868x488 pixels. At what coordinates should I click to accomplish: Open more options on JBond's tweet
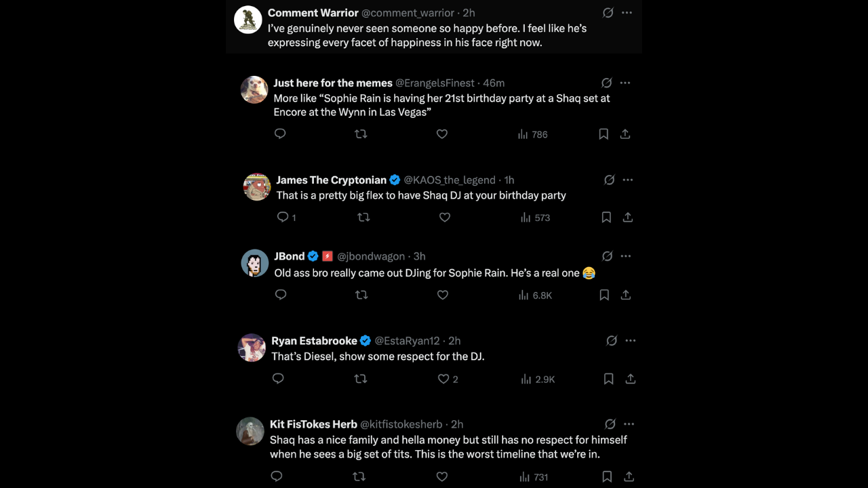(x=626, y=256)
